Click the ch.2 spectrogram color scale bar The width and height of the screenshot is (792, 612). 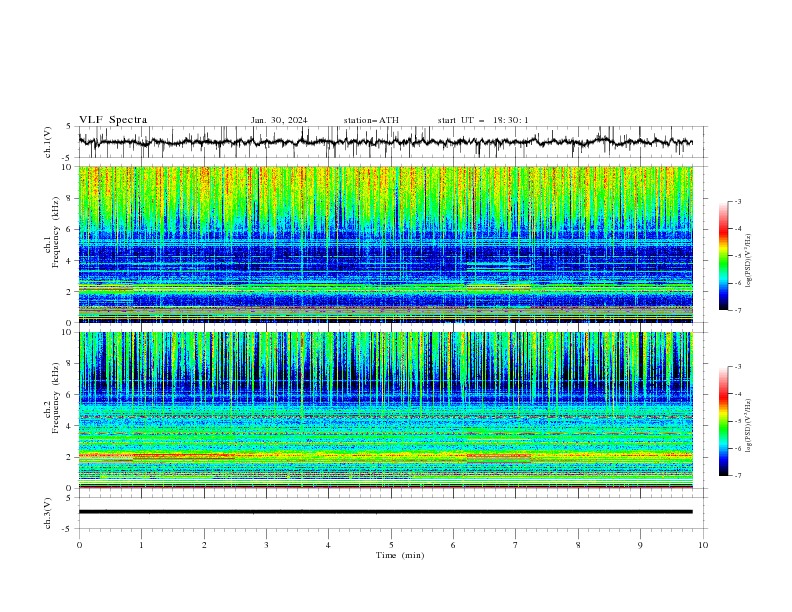pos(723,421)
